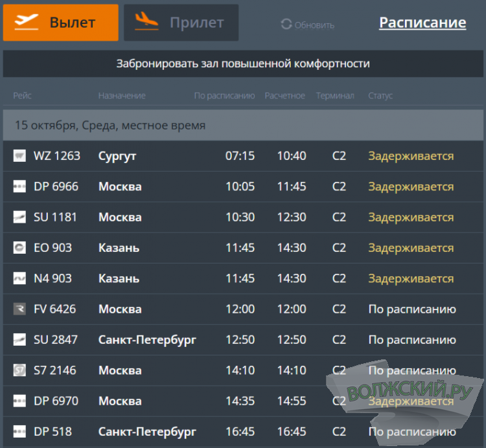486x448 pixels.
Task: Click the airline logo beside DP 6966
Action: tap(19, 187)
